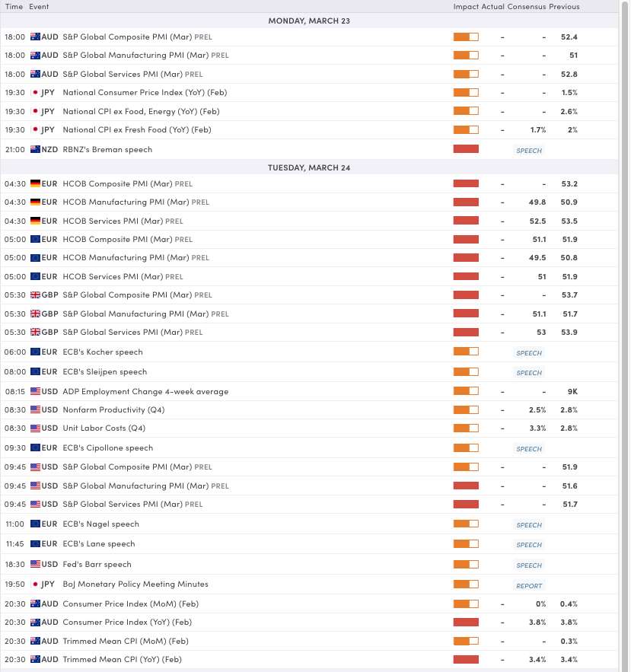631x672 pixels.
Task: Open GBP S&P Global Manufacturing PMI event
Action: click(145, 314)
